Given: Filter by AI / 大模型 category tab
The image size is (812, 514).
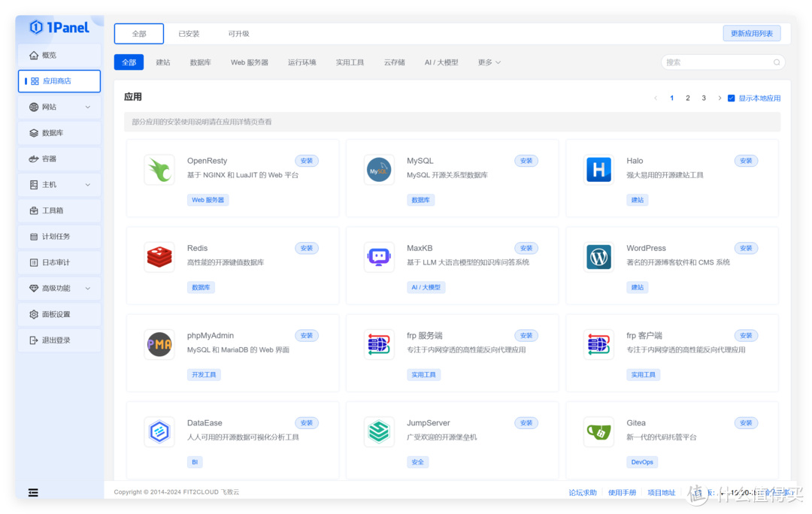Looking at the screenshot, I should pos(441,62).
